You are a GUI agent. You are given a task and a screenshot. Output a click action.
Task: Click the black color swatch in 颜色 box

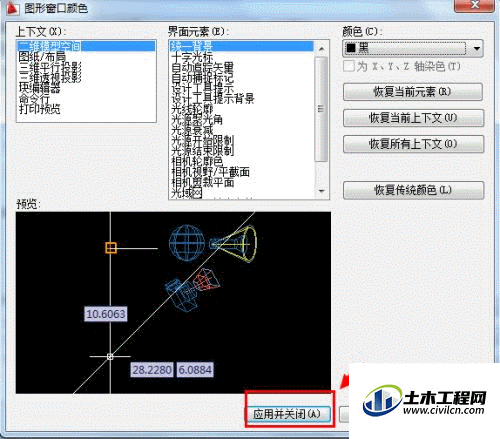(351, 48)
